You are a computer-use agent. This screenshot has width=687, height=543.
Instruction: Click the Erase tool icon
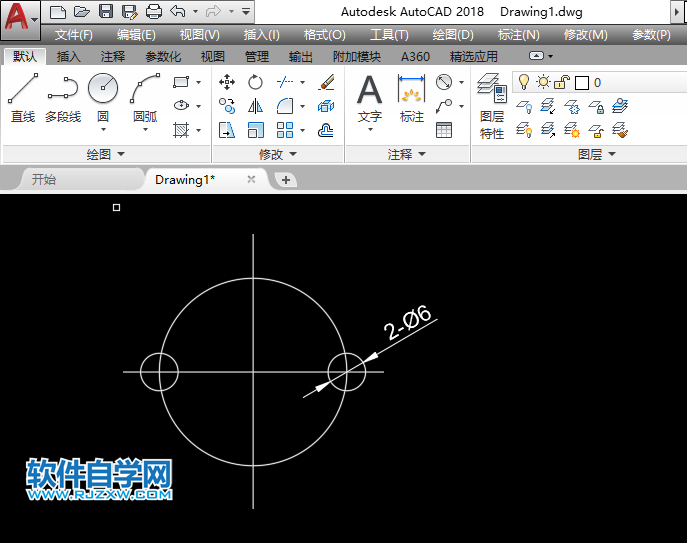pyautogui.click(x=325, y=82)
